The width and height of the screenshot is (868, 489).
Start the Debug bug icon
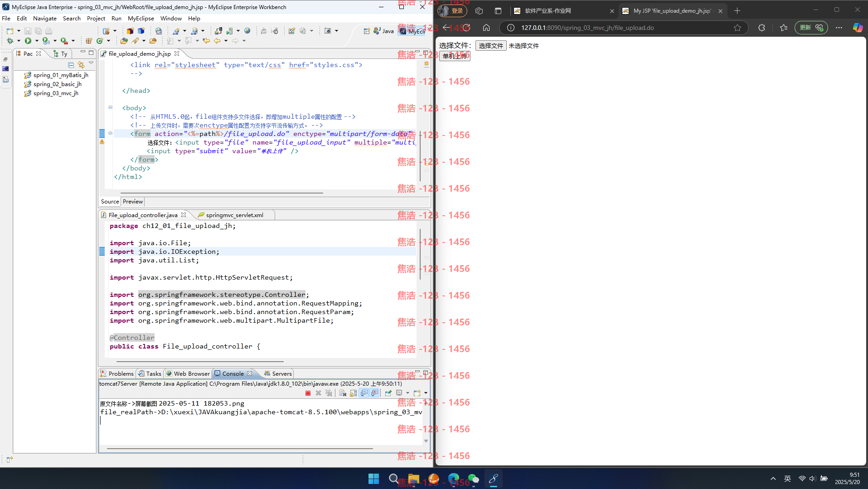(x=10, y=41)
